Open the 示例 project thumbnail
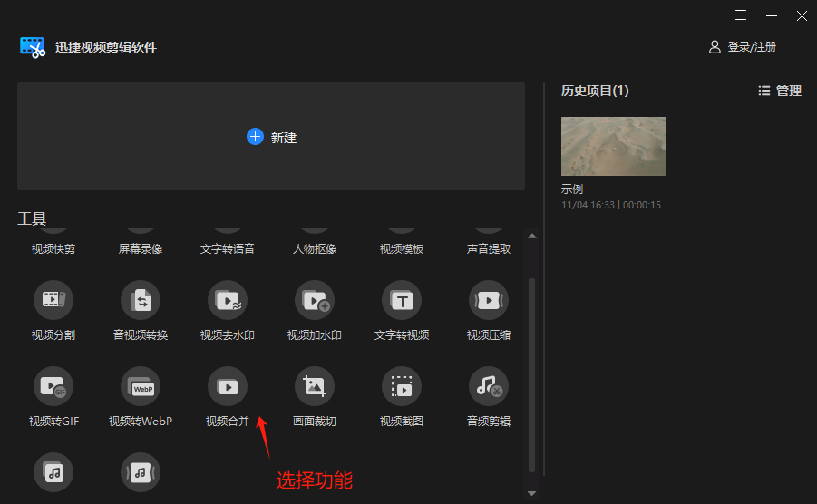Screen dimensions: 817x504 pos(613,146)
